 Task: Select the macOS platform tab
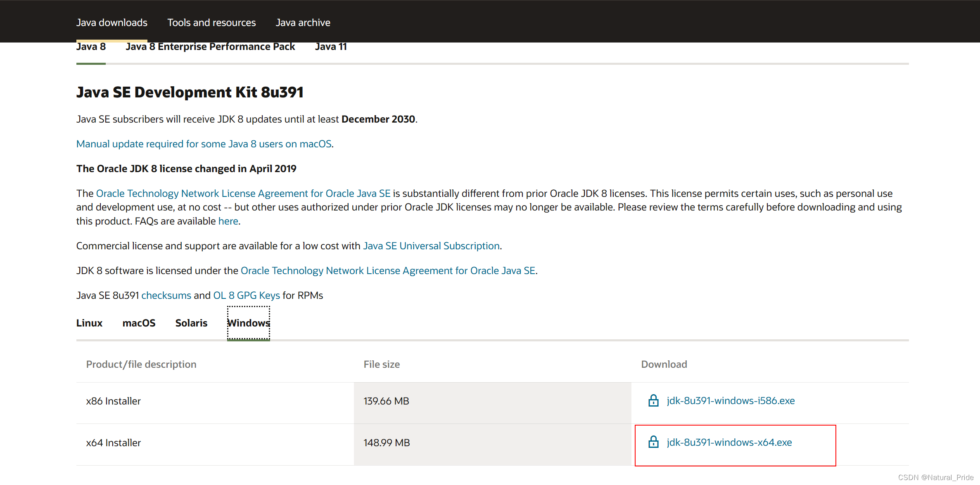click(x=139, y=323)
